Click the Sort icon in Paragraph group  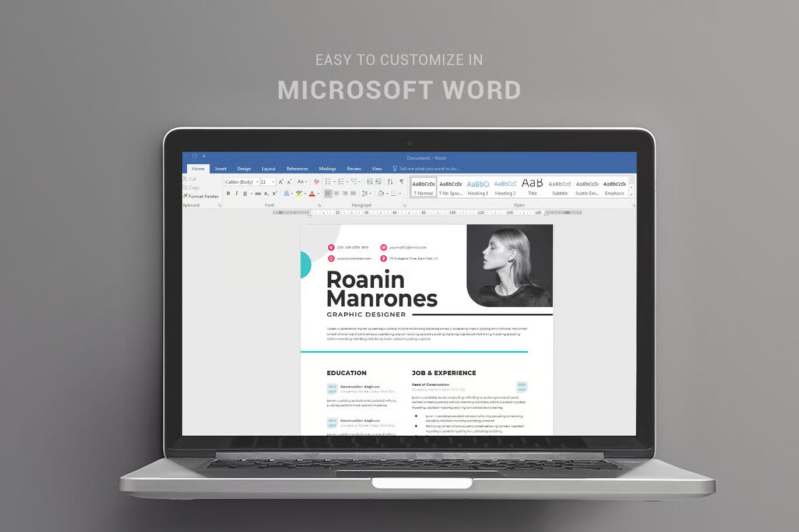[390, 182]
